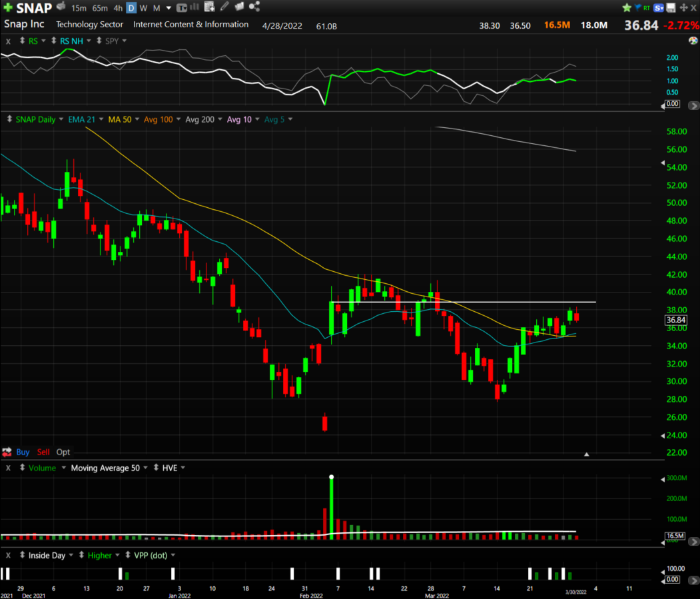Image resolution: width=700 pixels, height=599 pixels.
Task: Click the 16.5M marker on volume axis
Action: [675, 536]
